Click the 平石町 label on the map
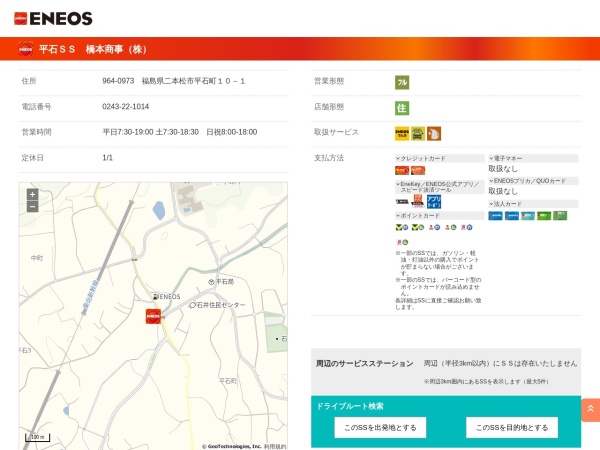This screenshot has height=450, width=600. coord(228,381)
